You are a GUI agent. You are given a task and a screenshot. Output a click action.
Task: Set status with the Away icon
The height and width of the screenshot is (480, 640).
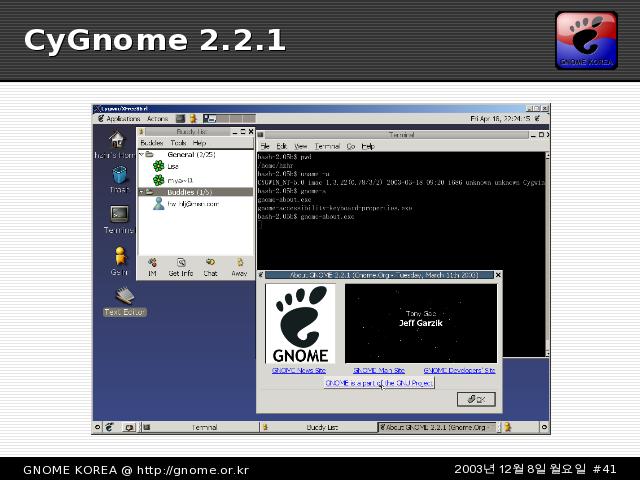[x=239, y=265]
